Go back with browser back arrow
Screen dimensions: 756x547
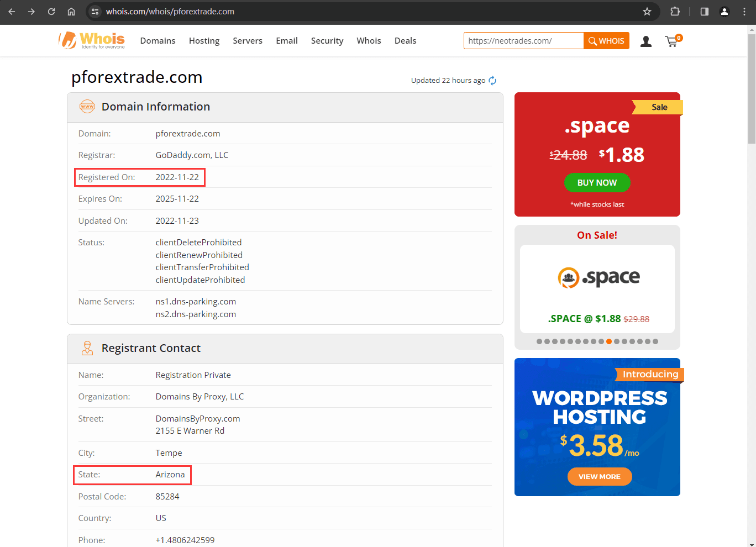[12, 12]
